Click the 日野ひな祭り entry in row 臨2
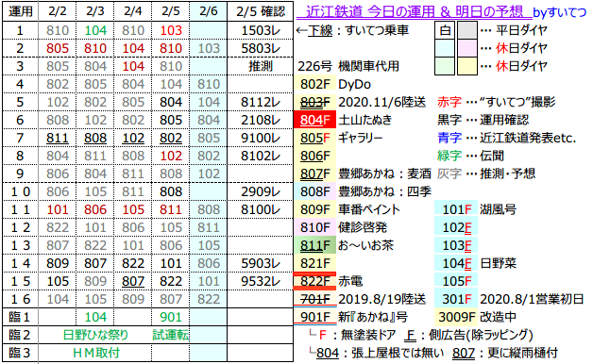Viewport: 593px width, 364px height. (95, 335)
